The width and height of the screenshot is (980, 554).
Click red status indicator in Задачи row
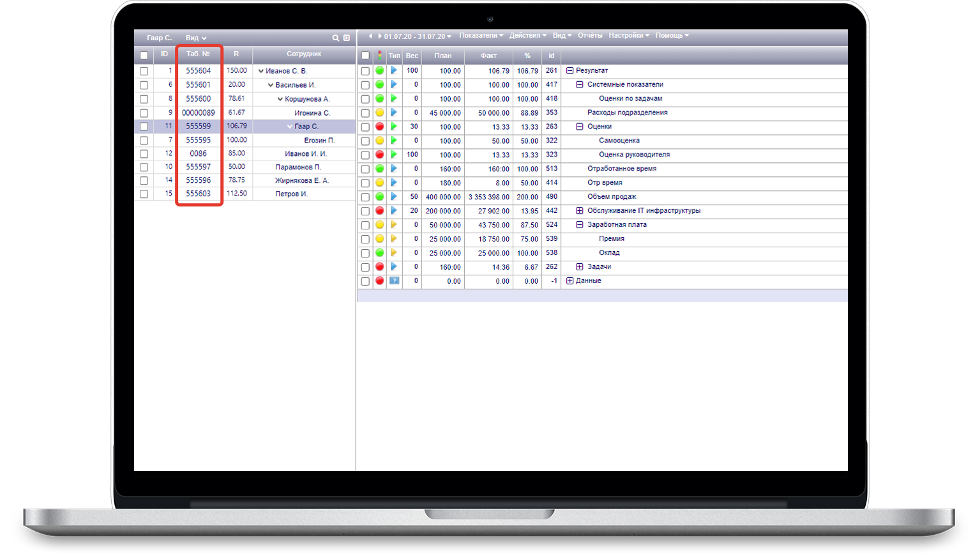tap(380, 267)
